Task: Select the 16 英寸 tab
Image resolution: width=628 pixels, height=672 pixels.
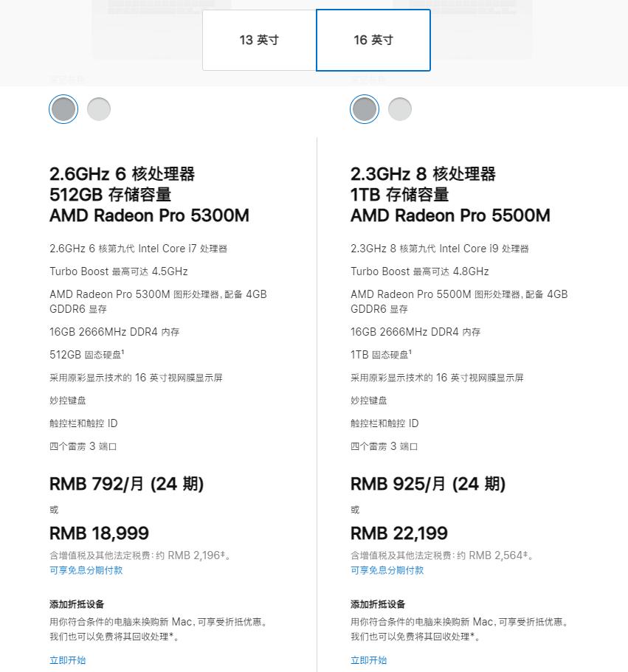Action: tap(373, 41)
